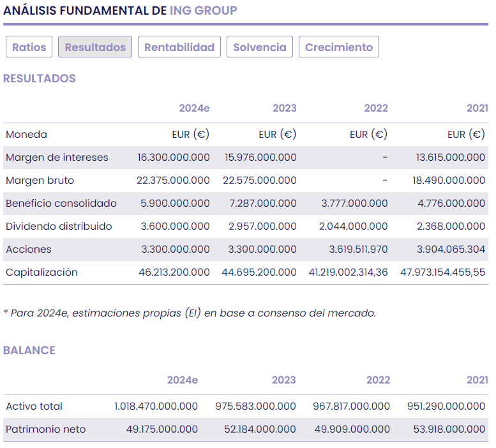Click value 16.300.000.000 in Margen de intereses

point(174,158)
